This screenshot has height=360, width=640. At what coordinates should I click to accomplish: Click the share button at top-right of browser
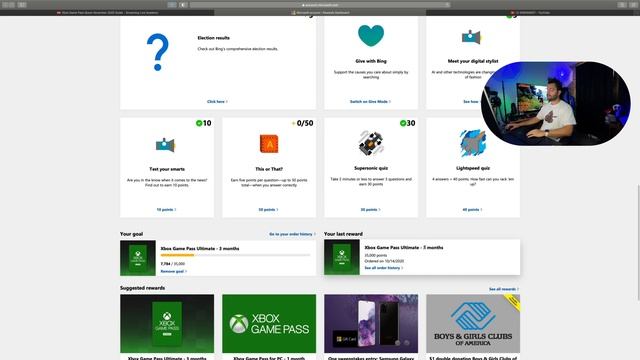(x=621, y=5)
